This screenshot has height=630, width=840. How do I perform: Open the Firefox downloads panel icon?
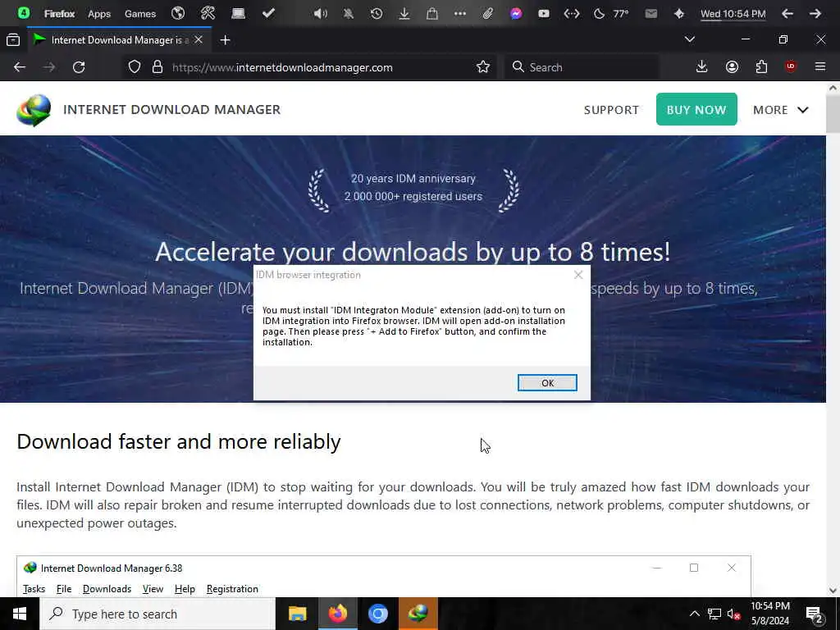(x=701, y=67)
